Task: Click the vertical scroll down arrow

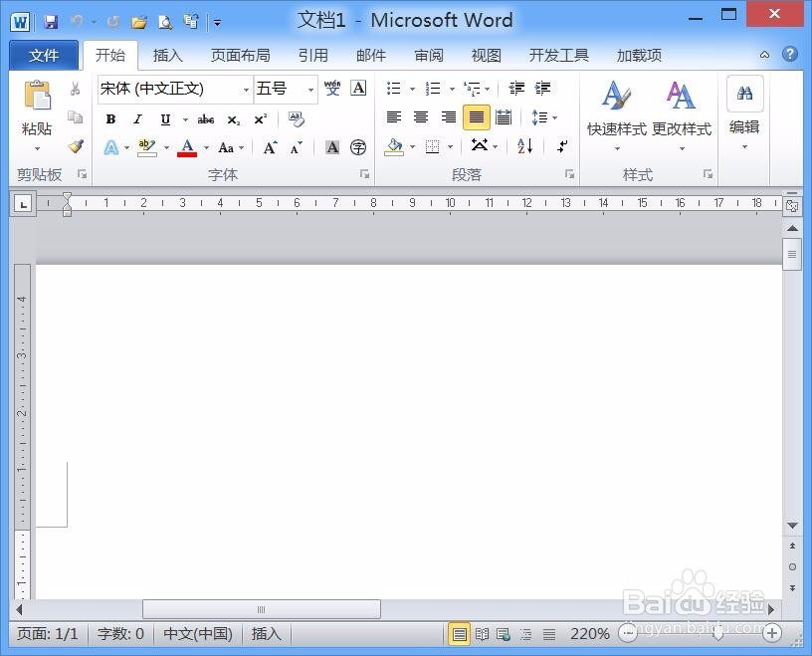Action: tap(792, 526)
